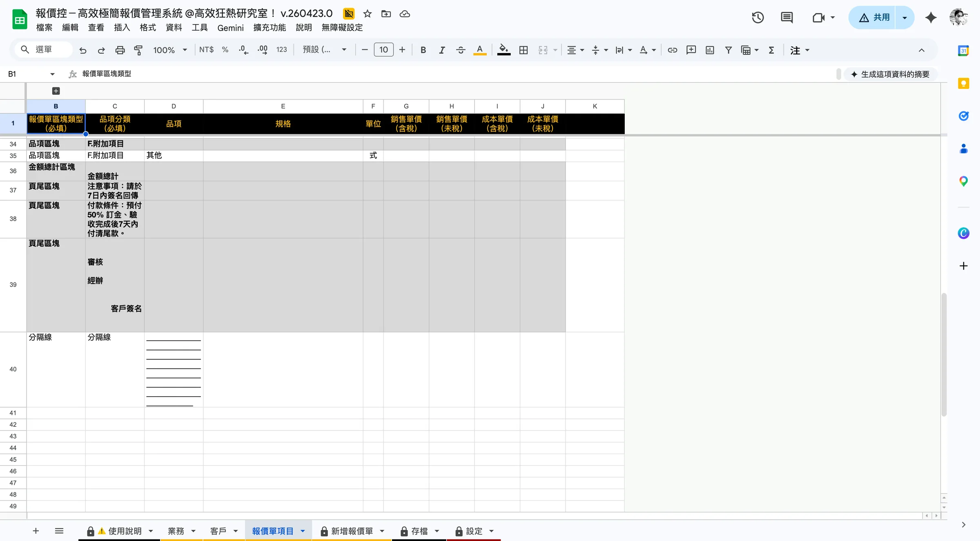Viewport: 980px width, 541px height.
Task: Click the insert chart icon
Action: coord(710,50)
